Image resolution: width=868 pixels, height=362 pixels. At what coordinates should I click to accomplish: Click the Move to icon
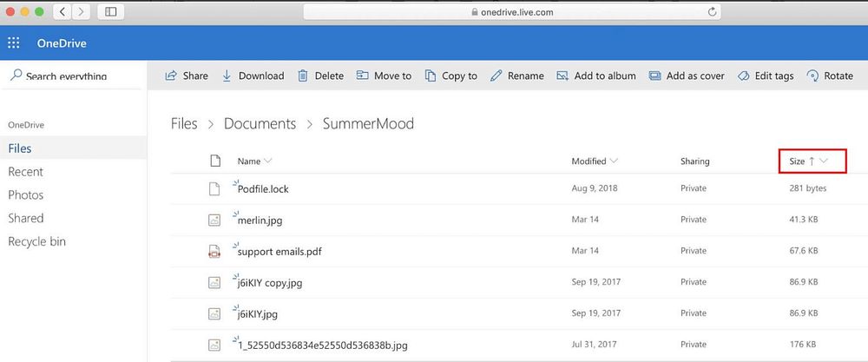tap(362, 76)
